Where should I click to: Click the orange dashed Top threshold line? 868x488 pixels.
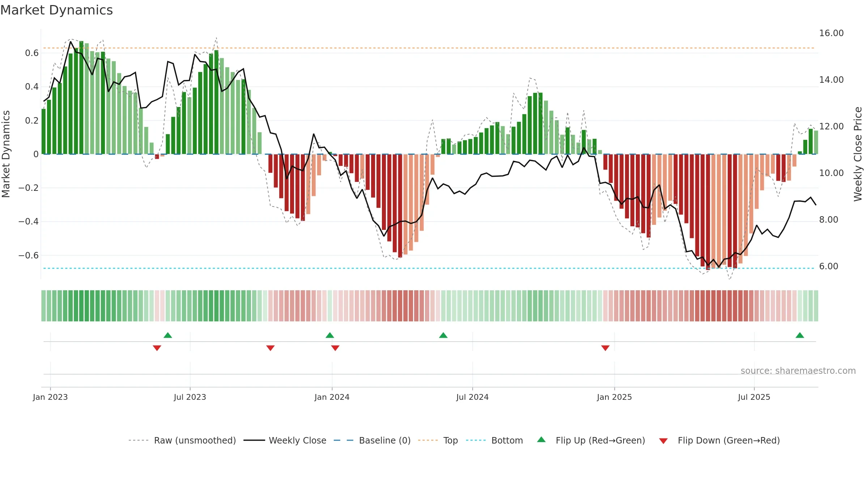(429, 48)
